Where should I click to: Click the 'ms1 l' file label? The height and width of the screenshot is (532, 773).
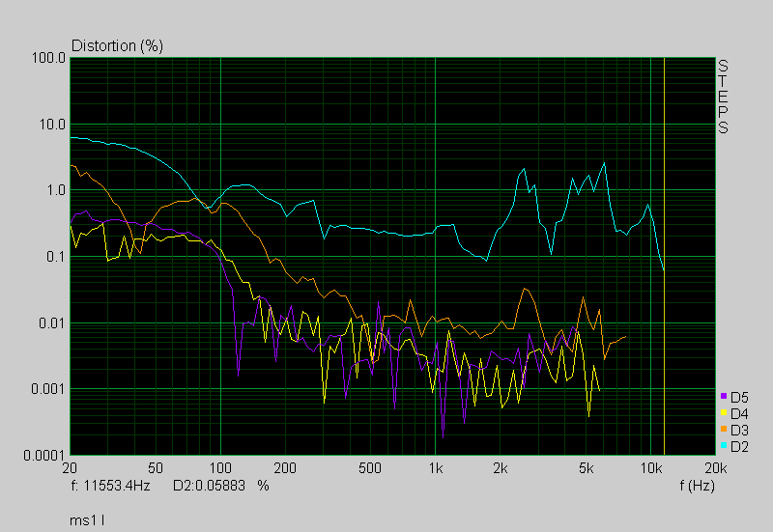(x=87, y=520)
